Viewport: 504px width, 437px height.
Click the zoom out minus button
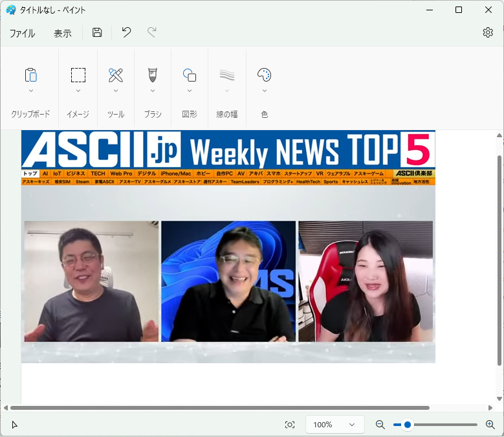point(380,425)
